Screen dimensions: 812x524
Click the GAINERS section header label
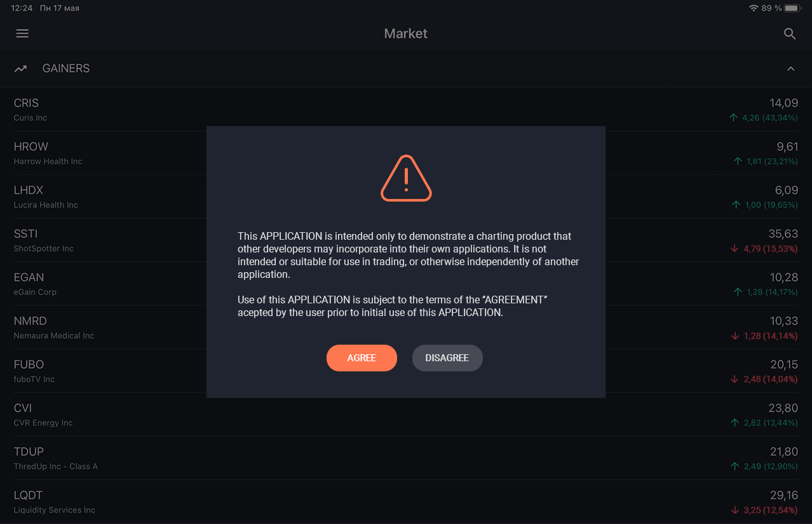point(66,69)
